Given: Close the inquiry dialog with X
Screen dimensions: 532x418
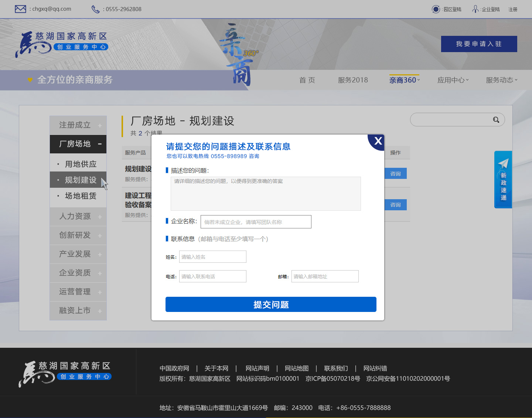Looking at the screenshot, I should [x=378, y=141].
